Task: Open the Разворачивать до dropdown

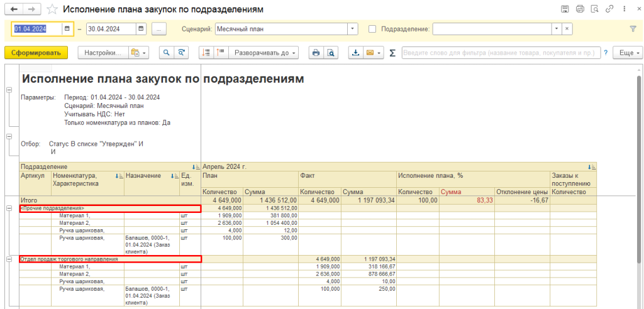Action: (x=264, y=53)
